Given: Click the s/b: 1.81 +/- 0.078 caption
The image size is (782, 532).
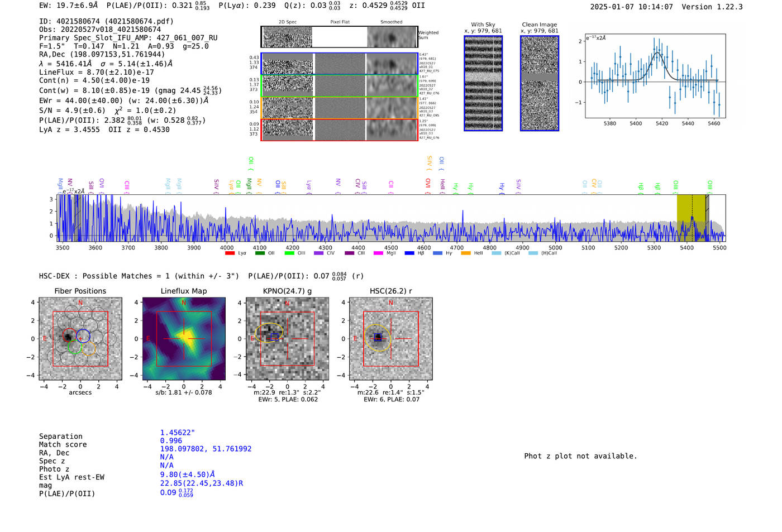Looking at the screenshot, I should [184, 392].
